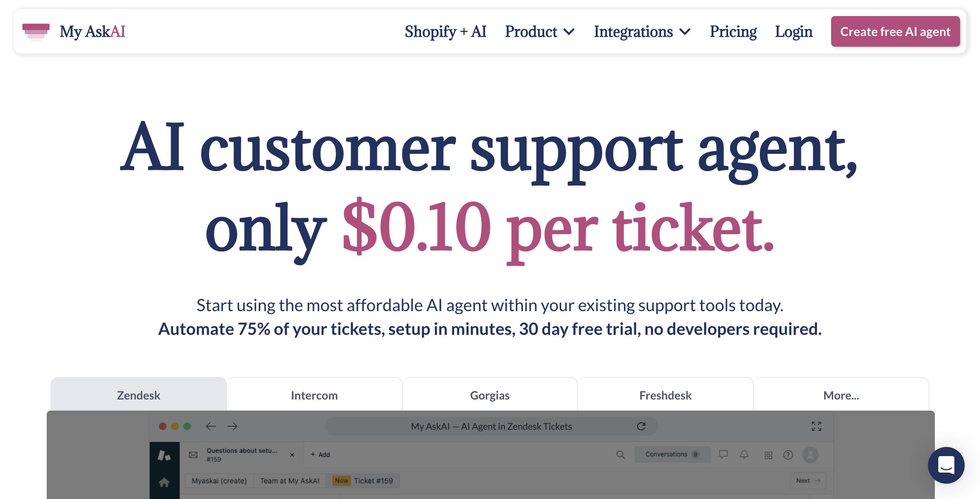Click the reload icon in demo browser

641,426
